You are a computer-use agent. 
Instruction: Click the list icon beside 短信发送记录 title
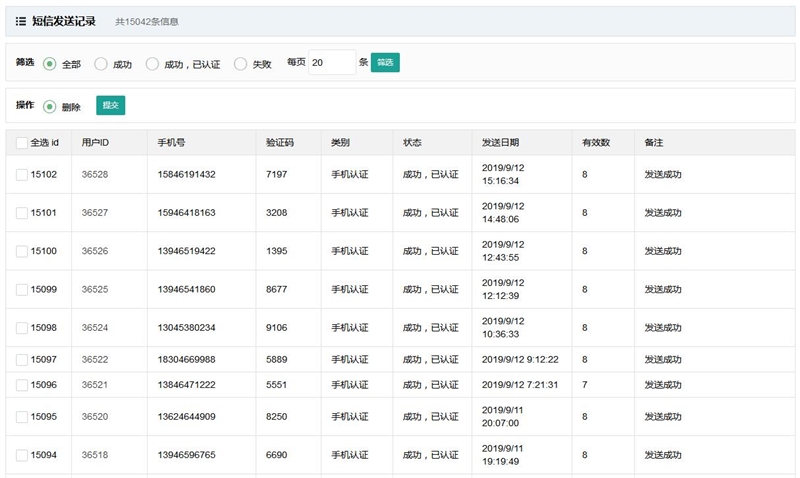click(21, 21)
